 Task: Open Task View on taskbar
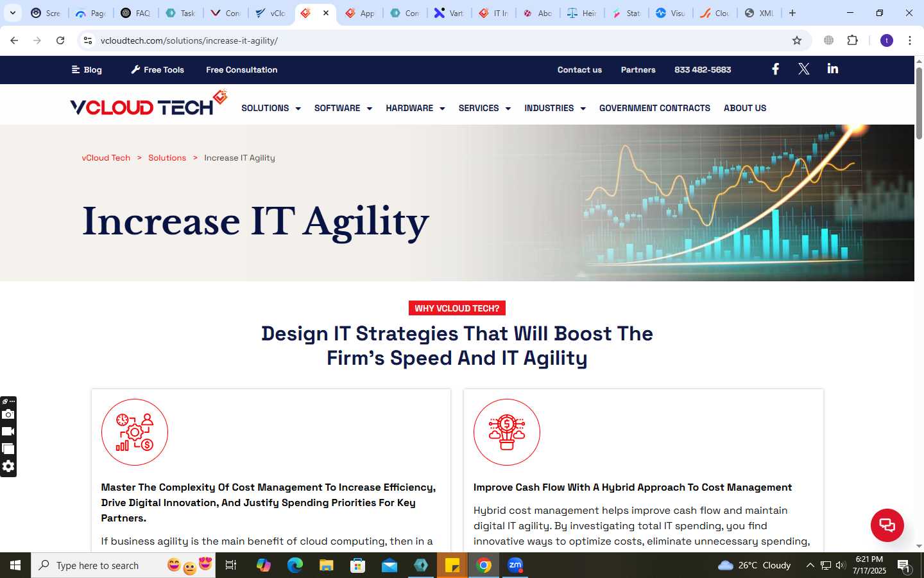tap(231, 565)
